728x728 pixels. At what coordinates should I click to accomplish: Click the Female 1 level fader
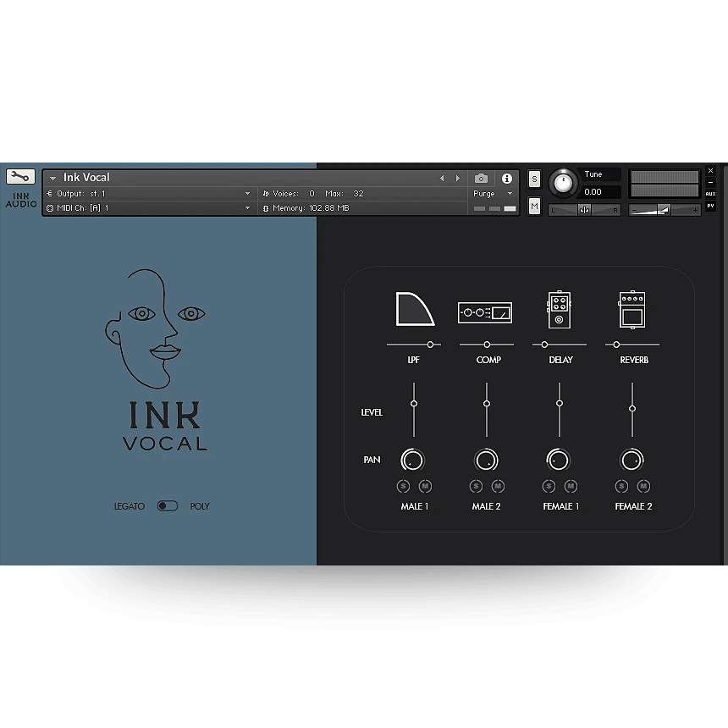pyautogui.click(x=560, y=410)
